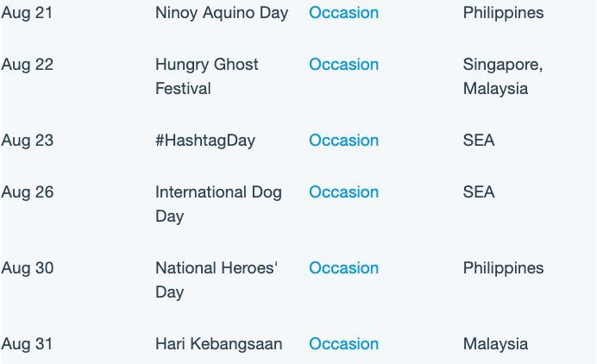Viewport: 597px width, 364px height.
Task: Select the Aug 23 date cell
Action: 27,141
